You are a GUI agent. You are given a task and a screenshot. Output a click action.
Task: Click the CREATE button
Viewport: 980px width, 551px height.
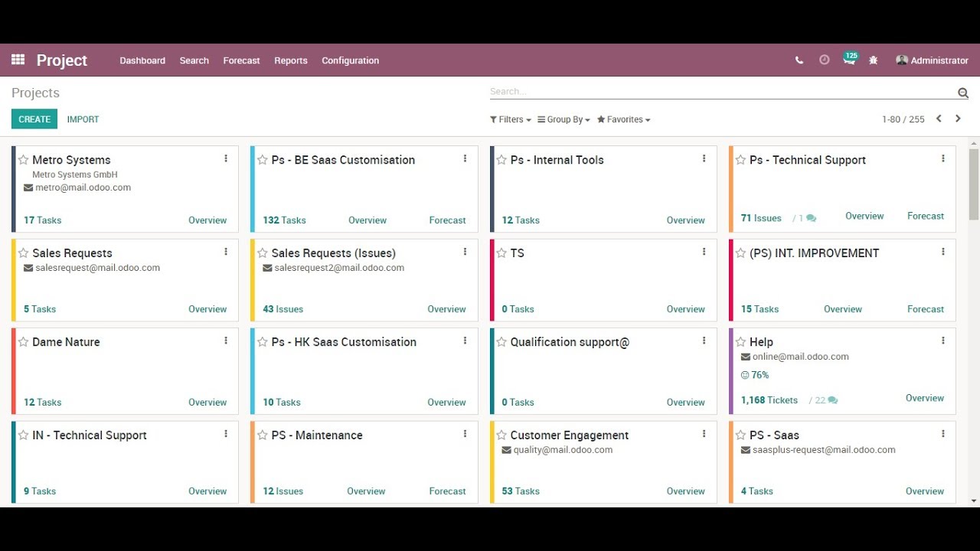pos(34,119)
